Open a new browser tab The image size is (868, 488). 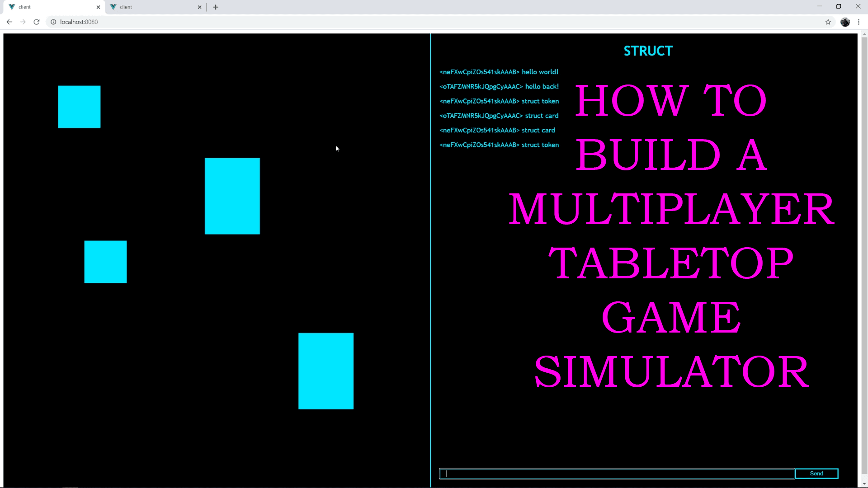216,7
